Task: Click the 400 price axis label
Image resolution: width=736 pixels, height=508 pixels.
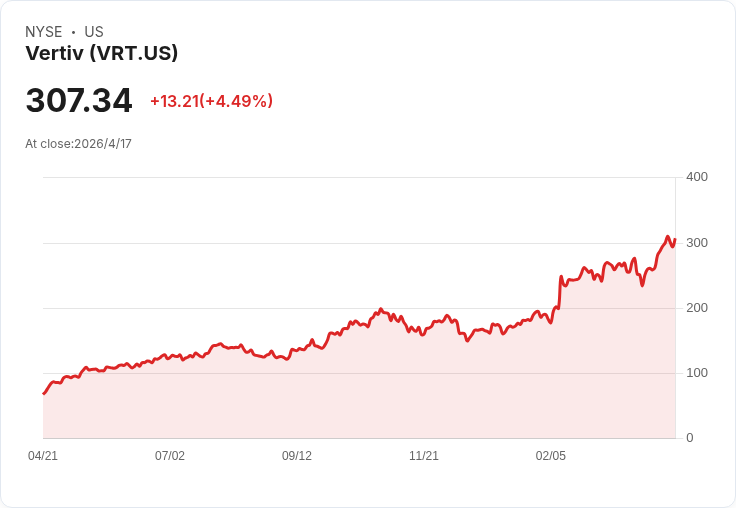Action: tap(697, 177)
